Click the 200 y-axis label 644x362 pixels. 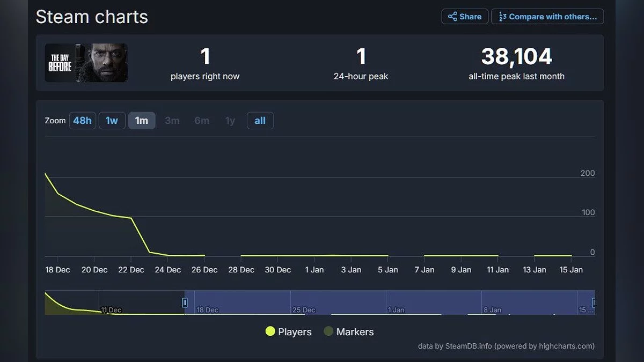[588, 173]
